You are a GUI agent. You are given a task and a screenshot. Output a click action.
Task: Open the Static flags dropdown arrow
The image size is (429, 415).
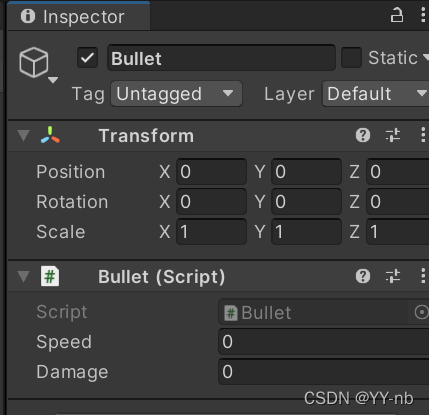[426, 58]
